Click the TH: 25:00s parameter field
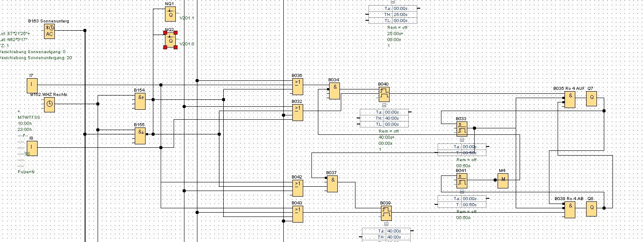The height and width of the screenshot is (242, 644). (393, 14)
